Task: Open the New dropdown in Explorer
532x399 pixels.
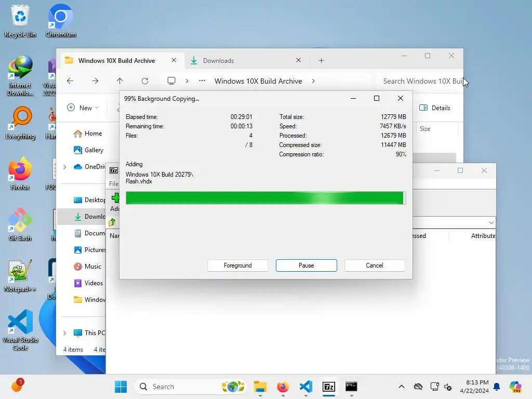Action: [83, 108]
